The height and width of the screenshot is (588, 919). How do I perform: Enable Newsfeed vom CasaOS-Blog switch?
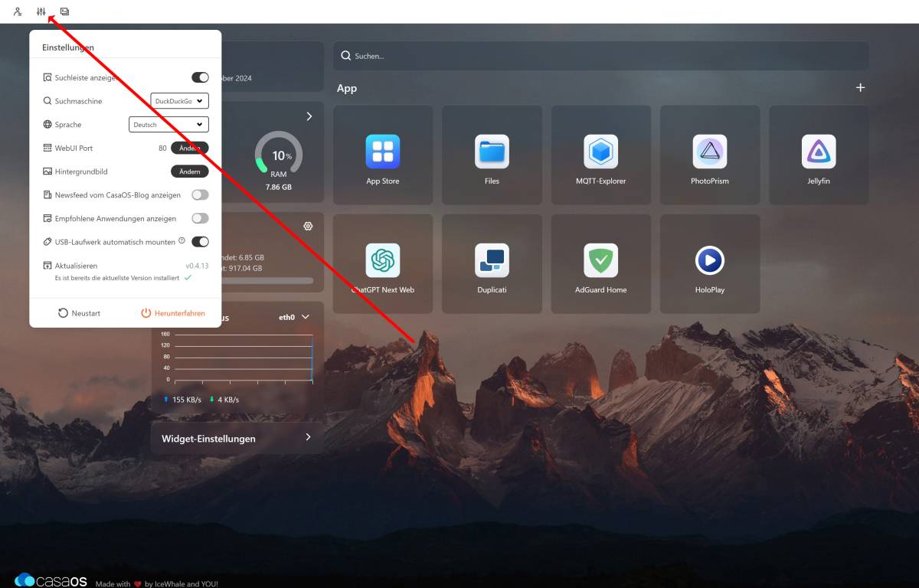200,195
